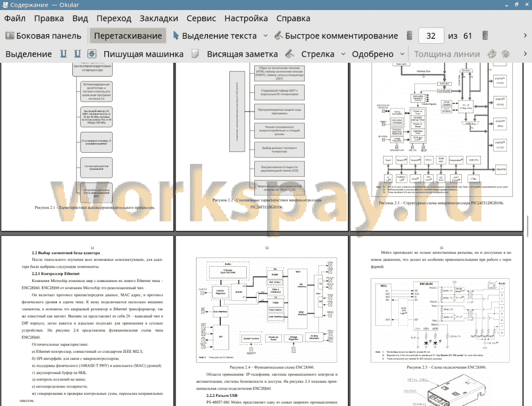This screenshot has width=532, height=406.
Task: Expand the Выделение текста tool dropdown arrow
Action: (265, 36)
